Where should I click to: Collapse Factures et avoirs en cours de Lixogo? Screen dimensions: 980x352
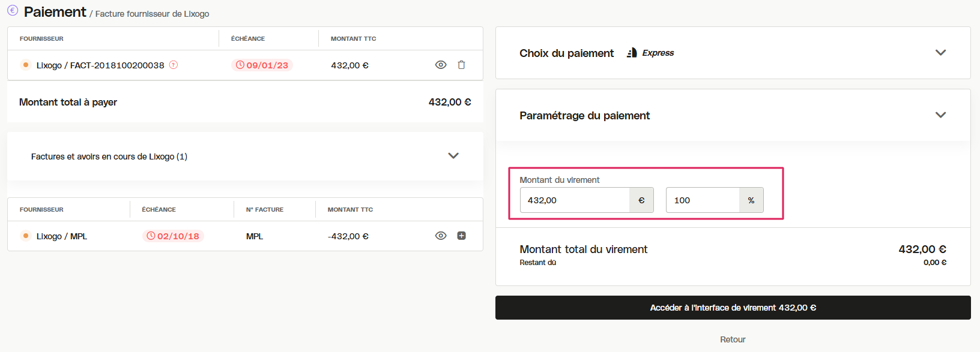click(x=453, y=156)
